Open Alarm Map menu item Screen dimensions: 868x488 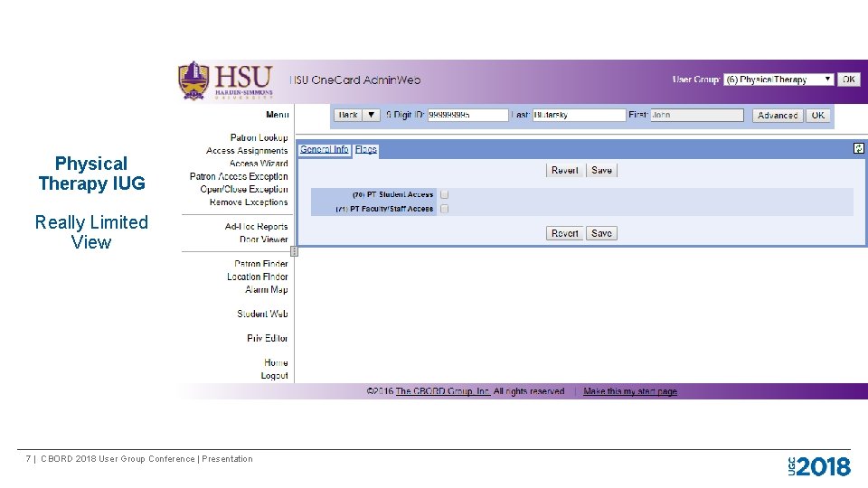(x=266, y=289)
